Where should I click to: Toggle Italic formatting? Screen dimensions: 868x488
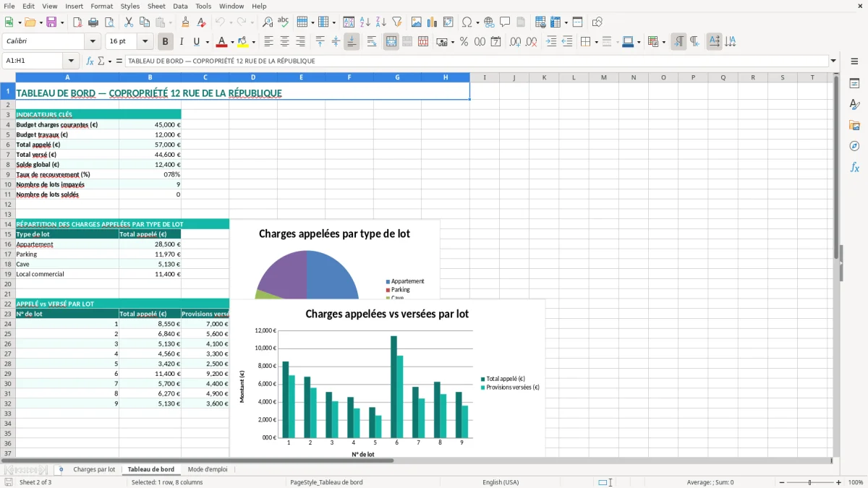tap(182, 42)
